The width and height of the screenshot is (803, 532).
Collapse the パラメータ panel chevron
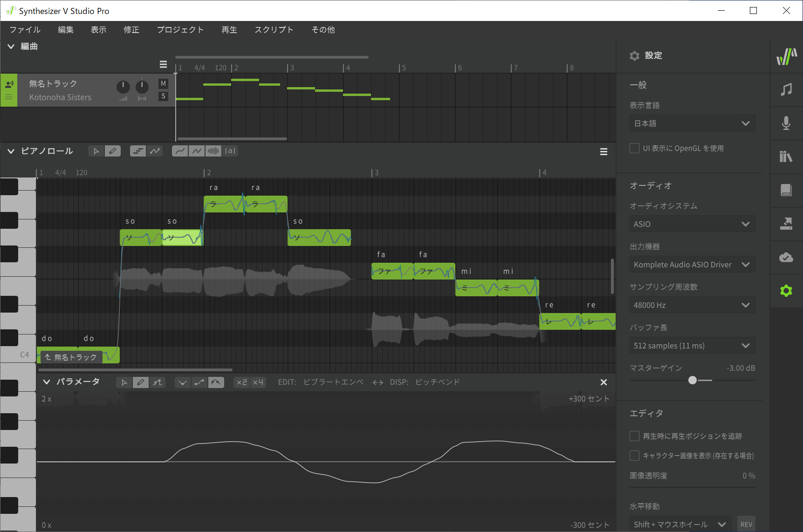pyautogui.click(x=47, y=382)
